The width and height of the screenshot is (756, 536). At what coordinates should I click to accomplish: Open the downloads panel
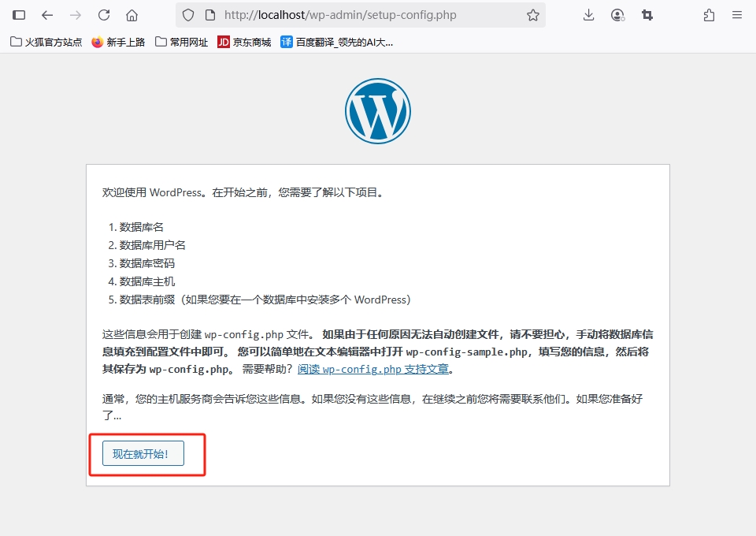click(588, 16)
